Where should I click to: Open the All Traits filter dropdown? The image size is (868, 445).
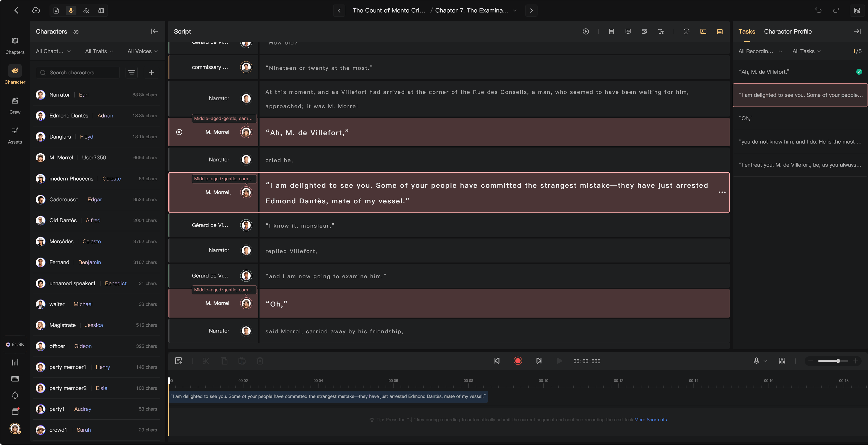click(99, 51)
